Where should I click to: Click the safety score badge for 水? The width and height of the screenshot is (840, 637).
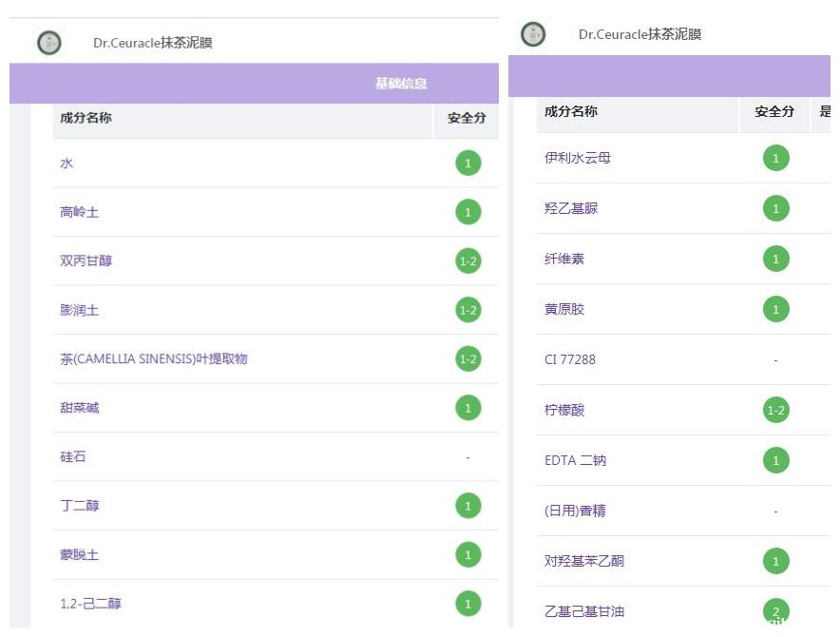point(468,164)
